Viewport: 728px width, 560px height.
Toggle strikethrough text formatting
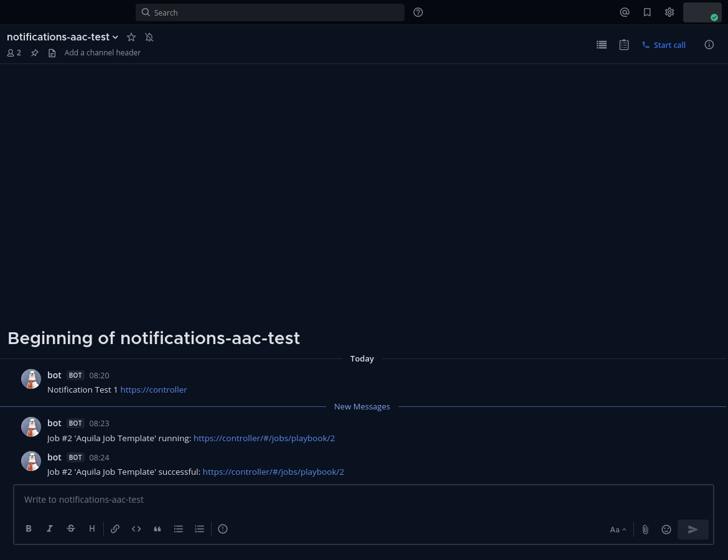(71, 529)
